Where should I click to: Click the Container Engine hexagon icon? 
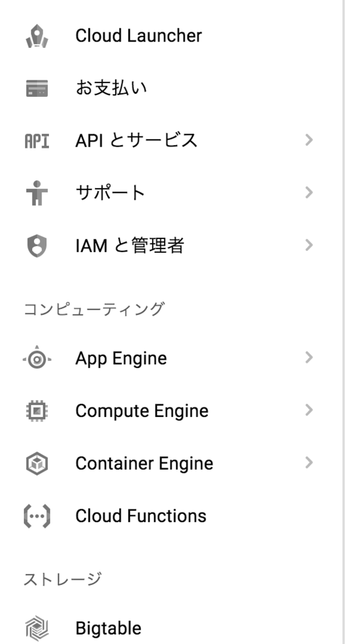(37, 464)
